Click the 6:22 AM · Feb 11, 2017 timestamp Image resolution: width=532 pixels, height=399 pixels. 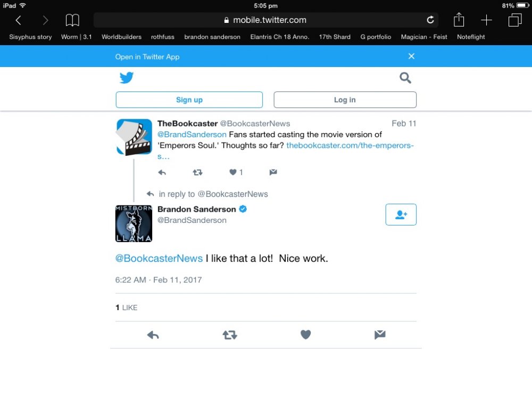pyautogui.click(x=159, y=280)
